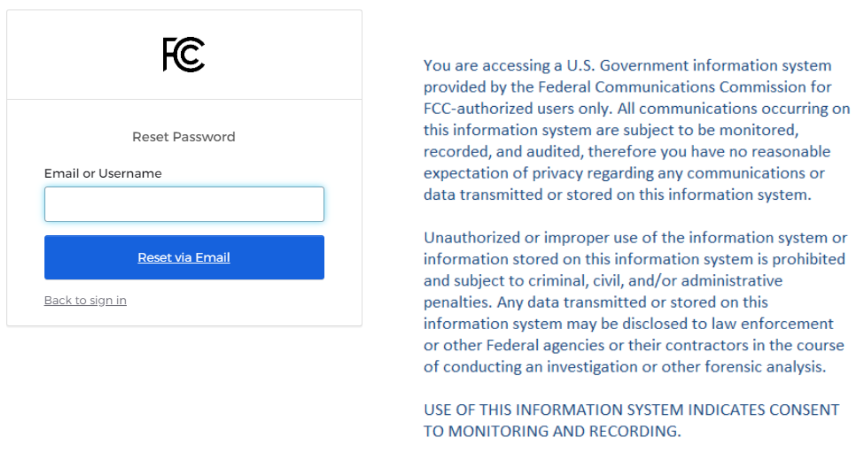Click the words "U.S. Government" in notice

point(627,66)
